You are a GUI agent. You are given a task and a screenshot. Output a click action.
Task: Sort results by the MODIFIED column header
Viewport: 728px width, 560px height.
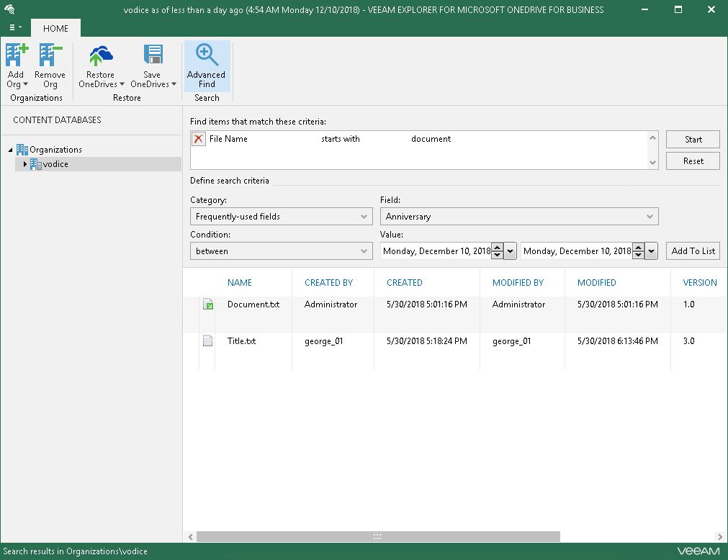click(x=596, y=283)
